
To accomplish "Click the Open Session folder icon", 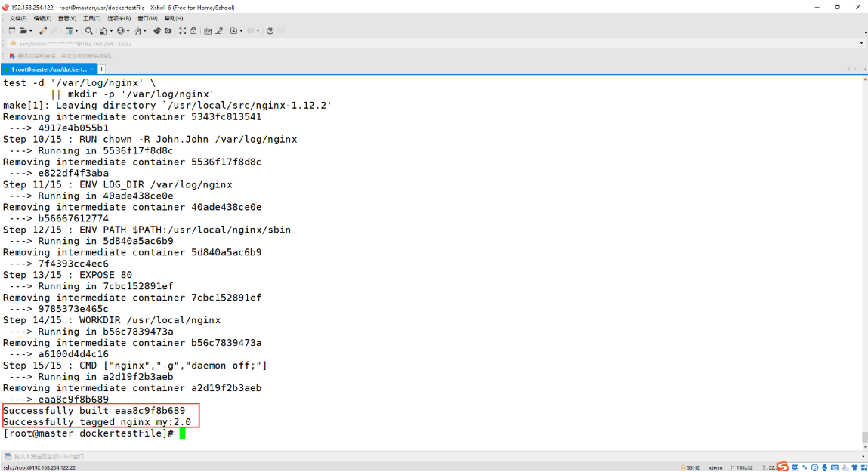I will [23, 31].
